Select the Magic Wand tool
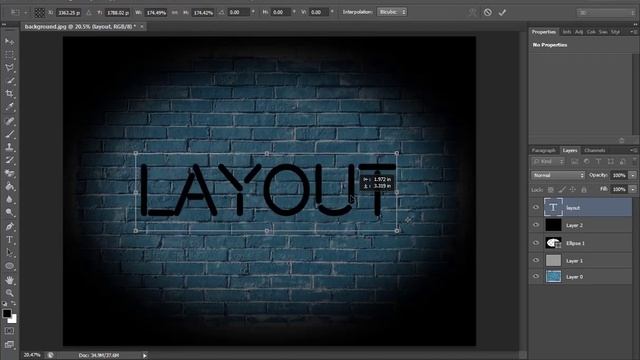640x360 pixels. [9, 80]
